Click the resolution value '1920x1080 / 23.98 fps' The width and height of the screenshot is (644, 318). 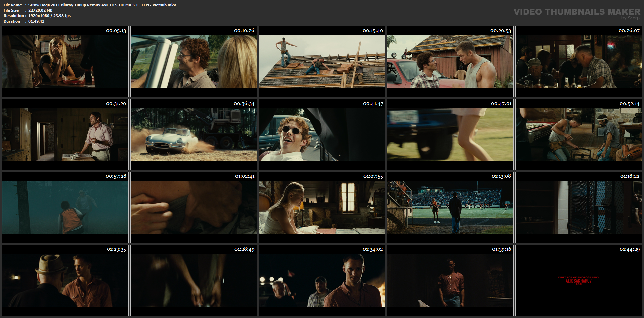[x=49, y=16]
